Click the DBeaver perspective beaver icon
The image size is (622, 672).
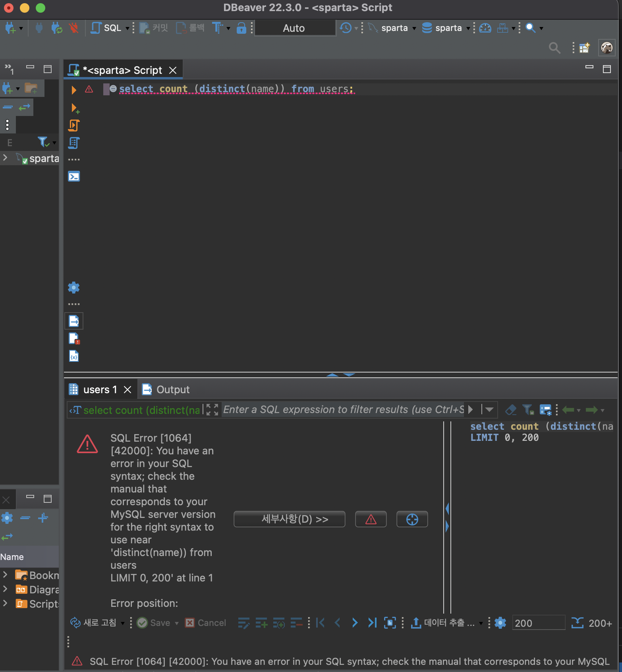point(607,48)
